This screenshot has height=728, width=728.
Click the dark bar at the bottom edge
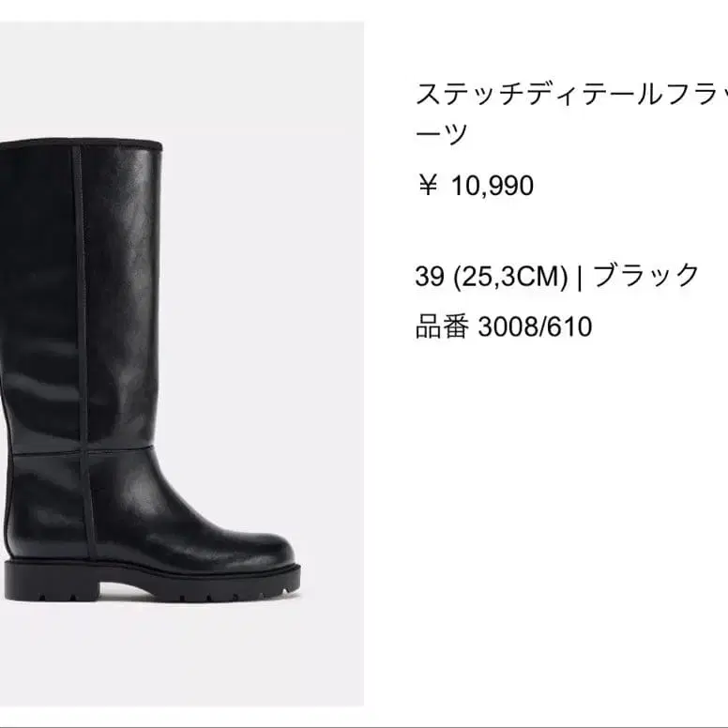[x=364, y=725]
